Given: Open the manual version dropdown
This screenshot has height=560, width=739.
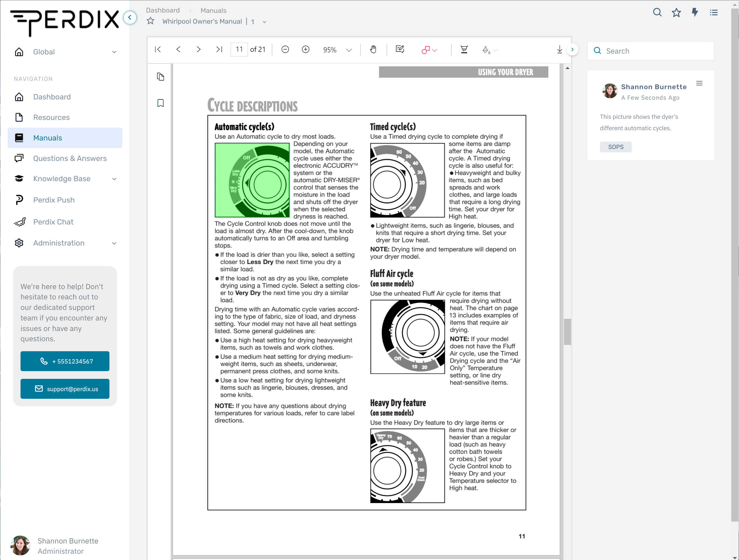Looking at the screenshot, I should [x=264, y=22].
